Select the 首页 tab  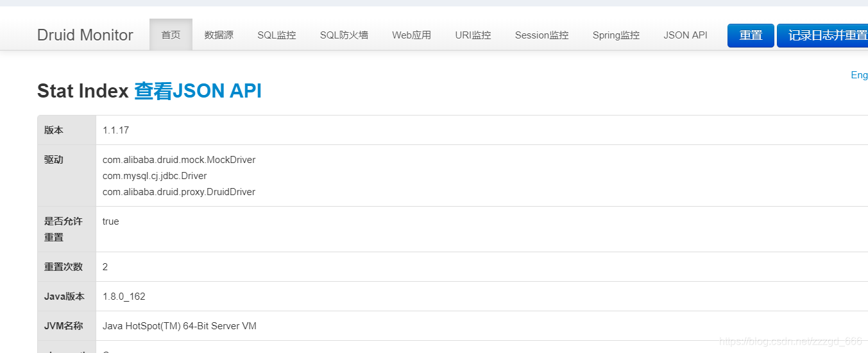(171, 35)
